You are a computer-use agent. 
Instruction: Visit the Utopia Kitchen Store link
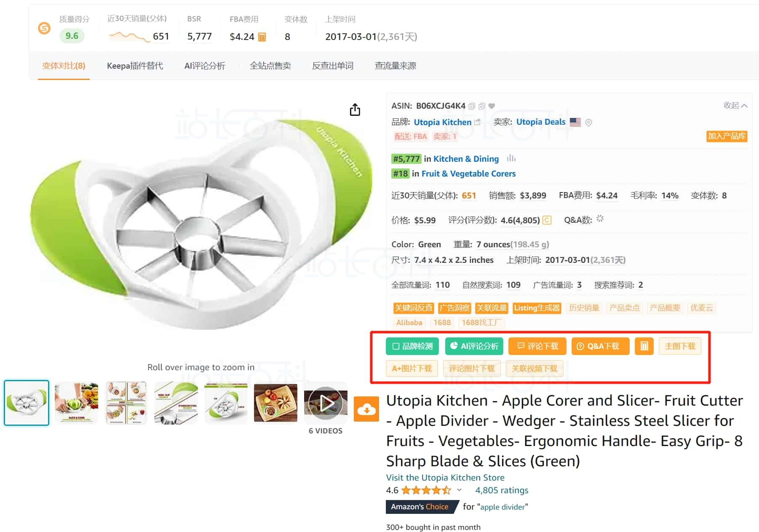tap(445, 477)
